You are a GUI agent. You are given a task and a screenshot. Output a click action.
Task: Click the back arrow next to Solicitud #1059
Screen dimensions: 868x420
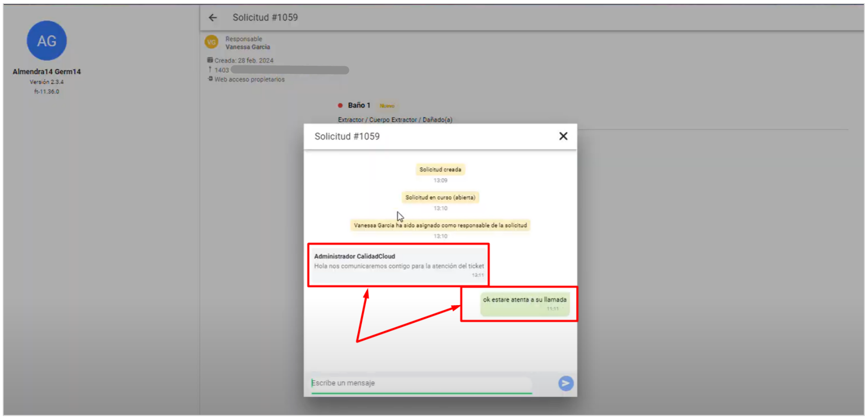coord(213,18)
